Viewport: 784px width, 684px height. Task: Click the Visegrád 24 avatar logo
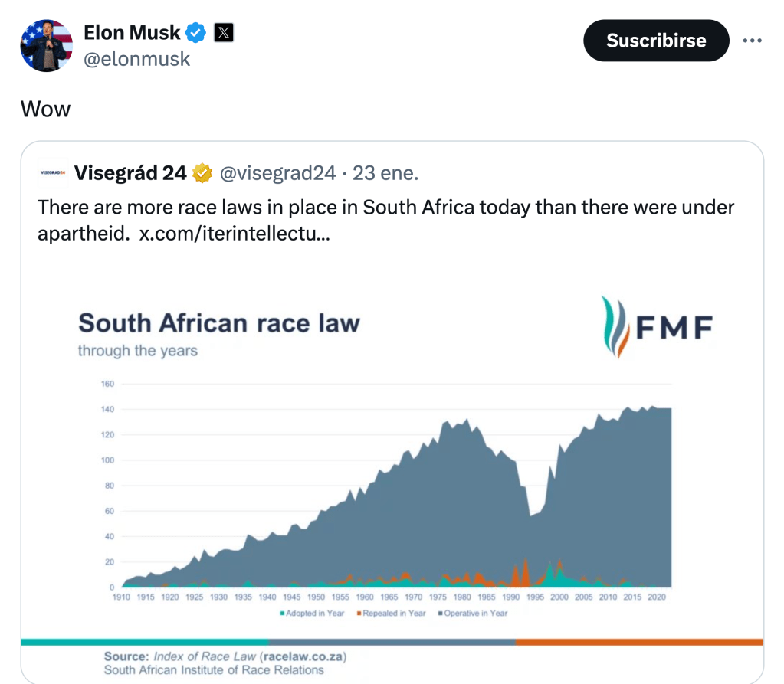click(x=52, y=173)
